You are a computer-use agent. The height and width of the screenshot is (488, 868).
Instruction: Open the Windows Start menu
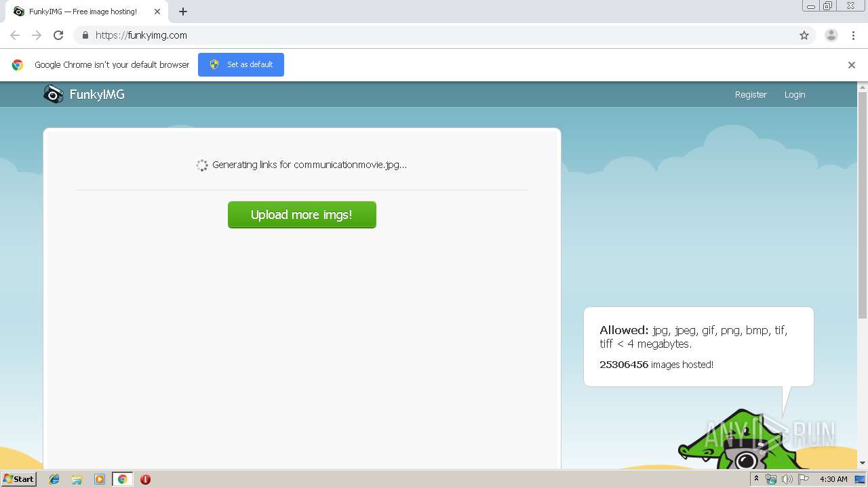[18, 479]
